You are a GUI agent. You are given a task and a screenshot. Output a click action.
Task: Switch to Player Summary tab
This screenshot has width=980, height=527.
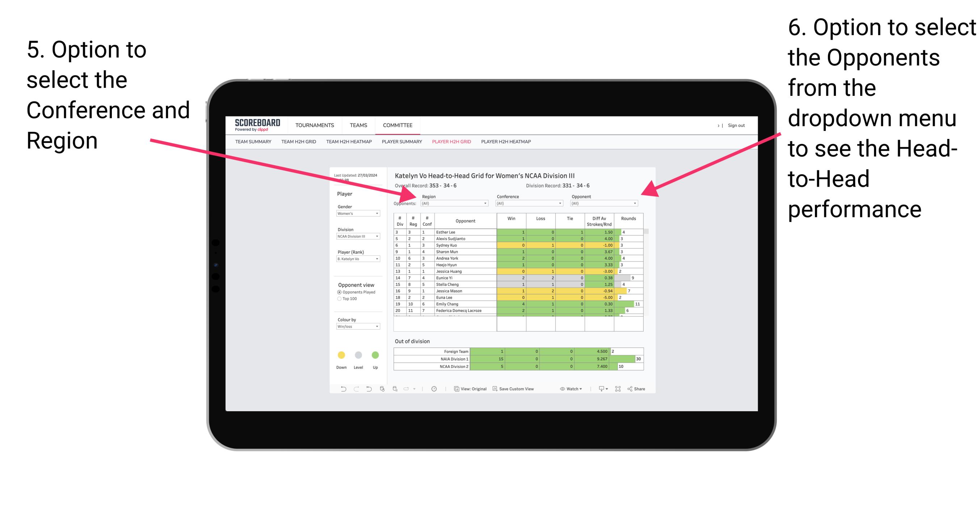point(401,144)
